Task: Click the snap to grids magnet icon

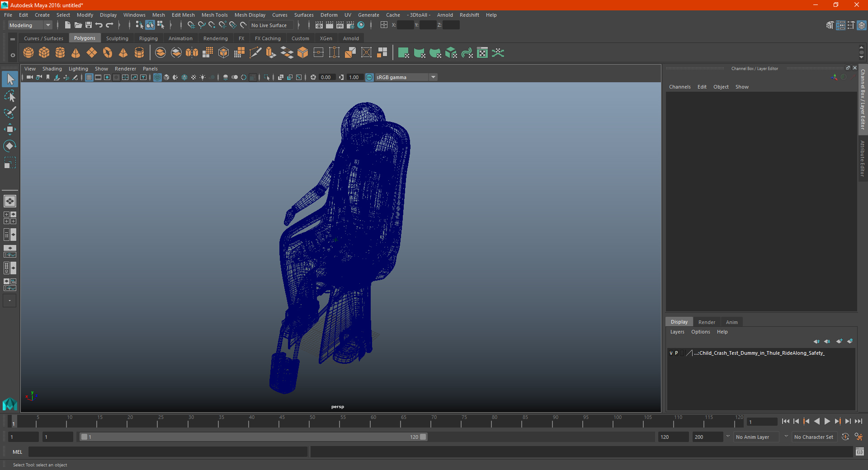Action: tap(191, 25)
